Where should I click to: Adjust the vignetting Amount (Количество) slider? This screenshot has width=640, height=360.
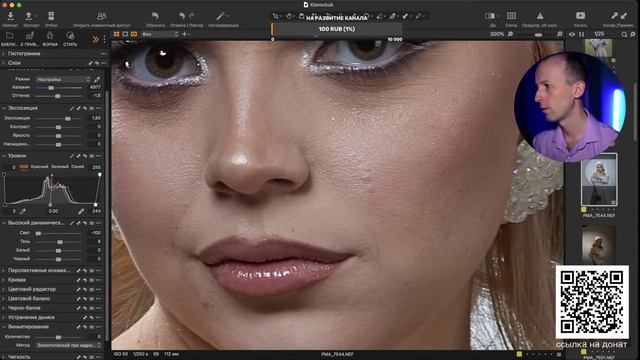58,337
